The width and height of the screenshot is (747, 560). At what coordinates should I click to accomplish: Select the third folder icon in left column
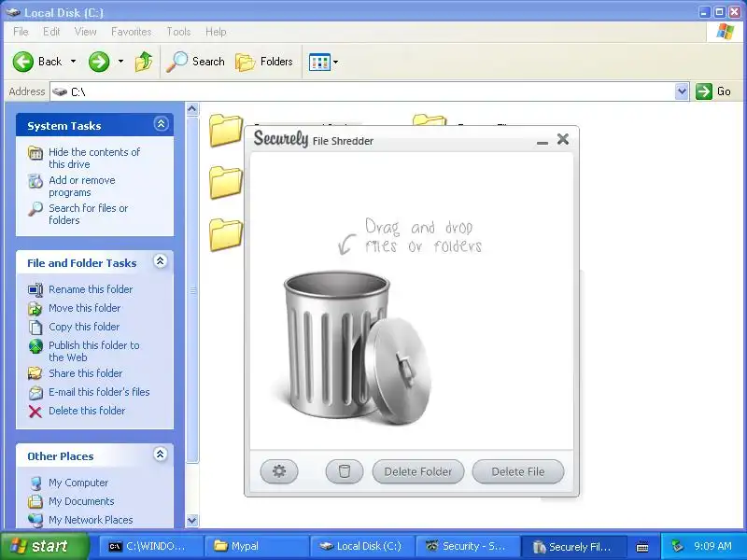point(226,234)
